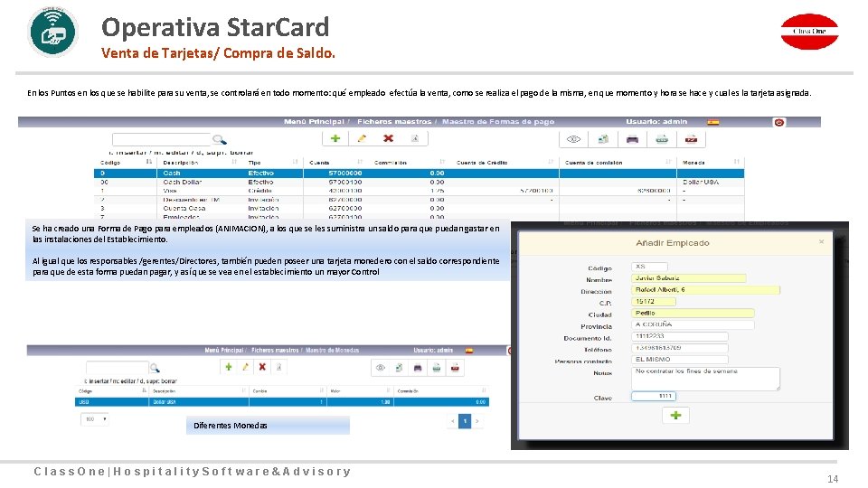Screen dimensions: 868x488
Task: Click green plus save button in Añadir Empleado
Action: (x=676, y=416)
